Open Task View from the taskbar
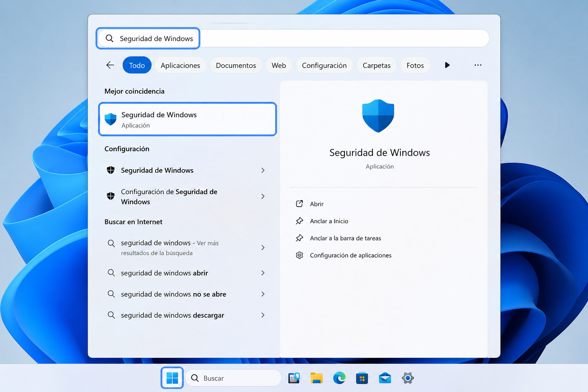This screenshot has height=392, width=588. point(294,378)
